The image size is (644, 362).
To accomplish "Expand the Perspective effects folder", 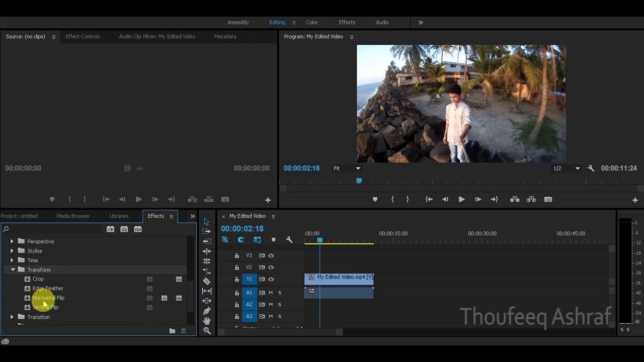I will pyautogui.click(x=12, y=241).
